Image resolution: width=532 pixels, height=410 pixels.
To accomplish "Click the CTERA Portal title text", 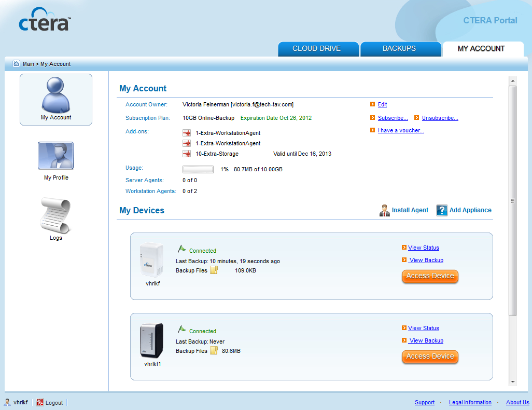I will [491, 20].
